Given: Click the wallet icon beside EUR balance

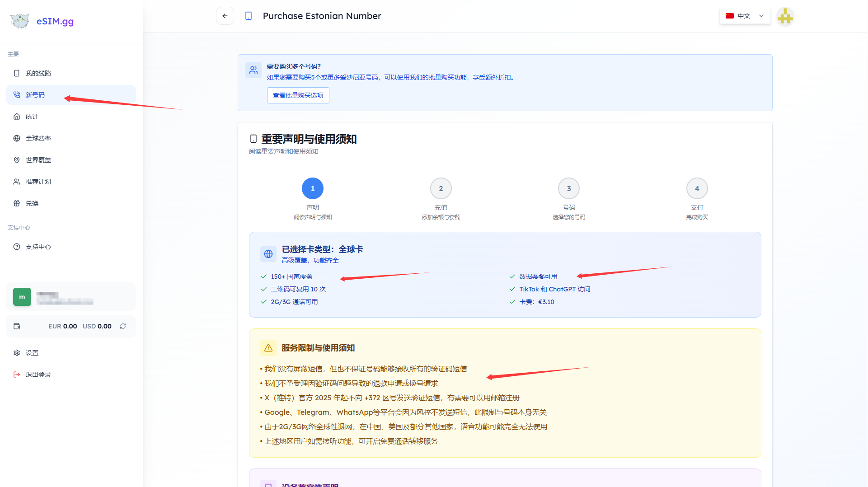Looking at the screenshot, I should pos(17,326).
